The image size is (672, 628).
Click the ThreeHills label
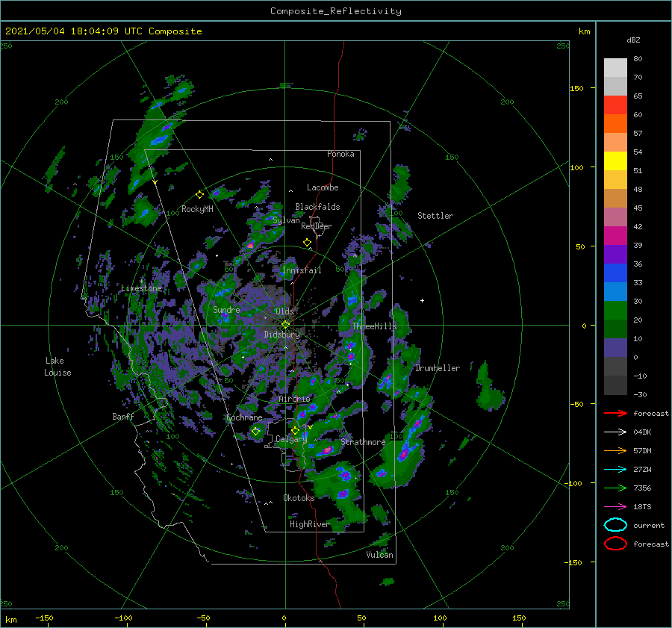coord(375,326)
